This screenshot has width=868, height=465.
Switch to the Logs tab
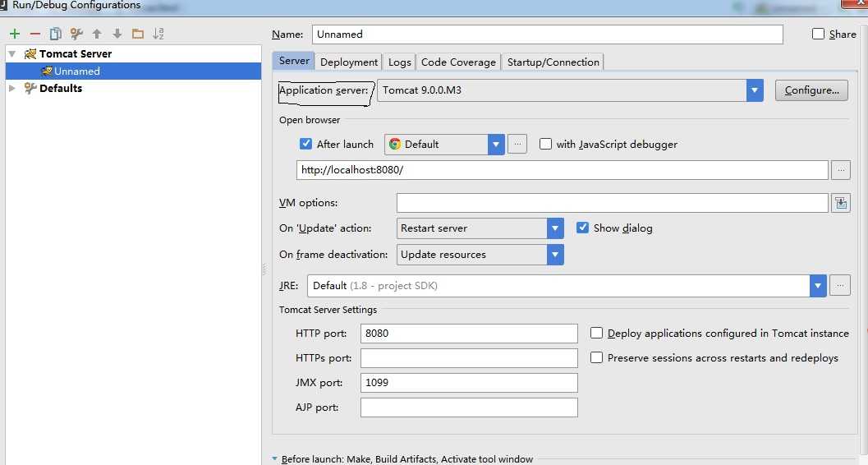(399, 62)
